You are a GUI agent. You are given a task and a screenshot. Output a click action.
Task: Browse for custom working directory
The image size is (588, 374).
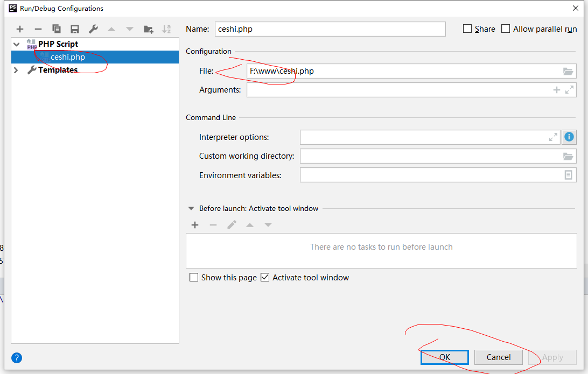pyautogui.click(x=568, y=156)
